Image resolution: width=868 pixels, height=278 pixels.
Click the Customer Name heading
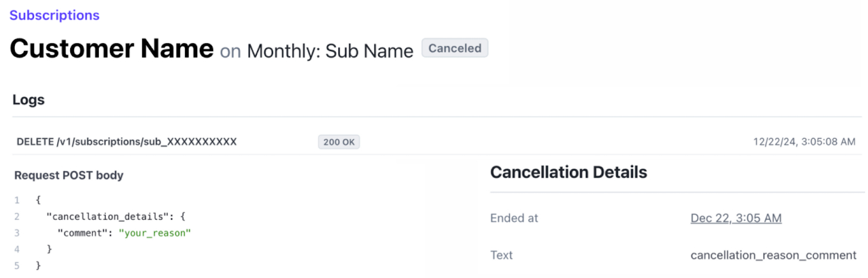point(112,49)
